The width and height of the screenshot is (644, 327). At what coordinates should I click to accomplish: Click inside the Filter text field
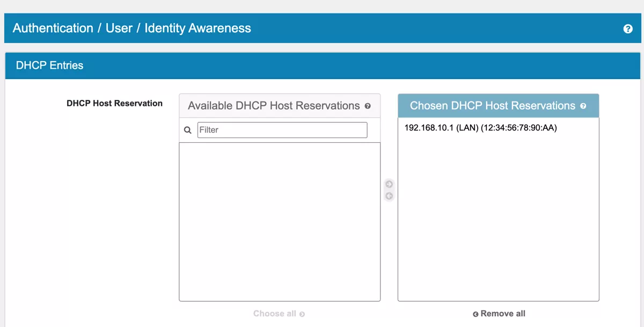pyautogui.click(x=282, y=130)
